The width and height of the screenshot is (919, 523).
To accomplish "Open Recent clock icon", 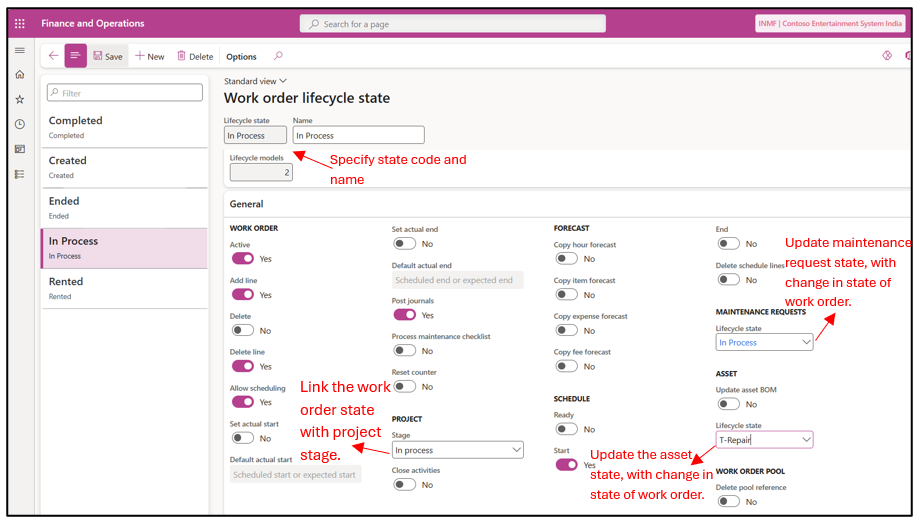I will click(x=19, y=124).
